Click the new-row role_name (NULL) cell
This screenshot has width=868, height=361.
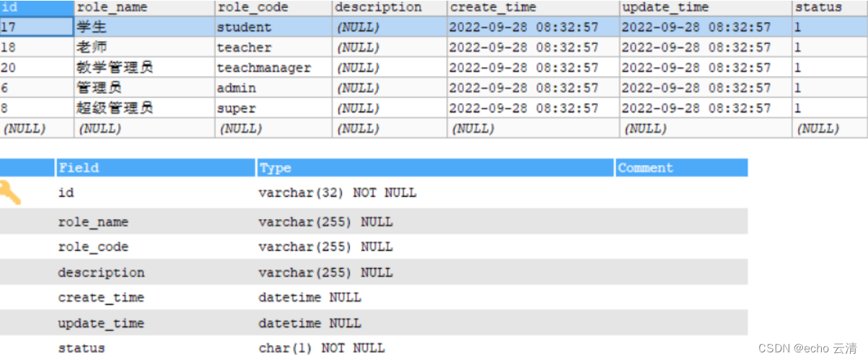tap(144, 128)
